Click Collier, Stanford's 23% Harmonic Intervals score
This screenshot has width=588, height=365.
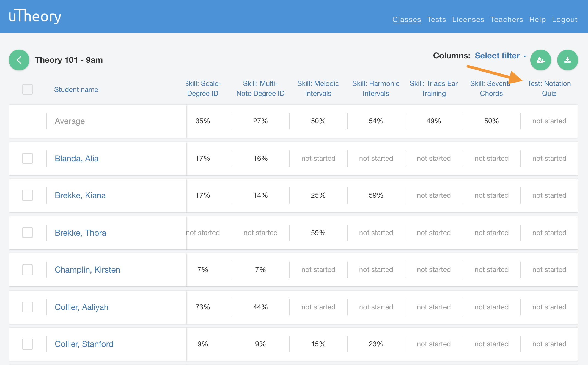coord(376,344)
